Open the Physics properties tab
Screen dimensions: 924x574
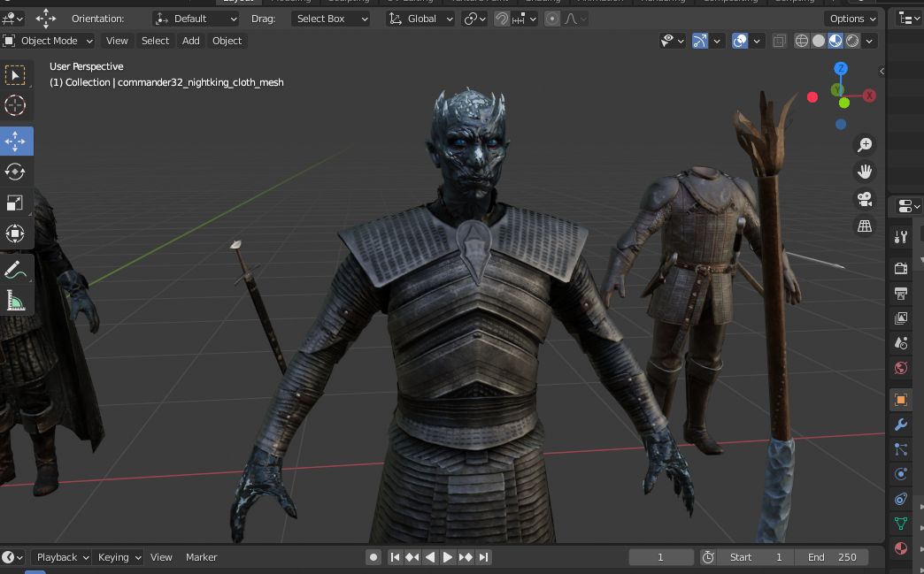901,474
